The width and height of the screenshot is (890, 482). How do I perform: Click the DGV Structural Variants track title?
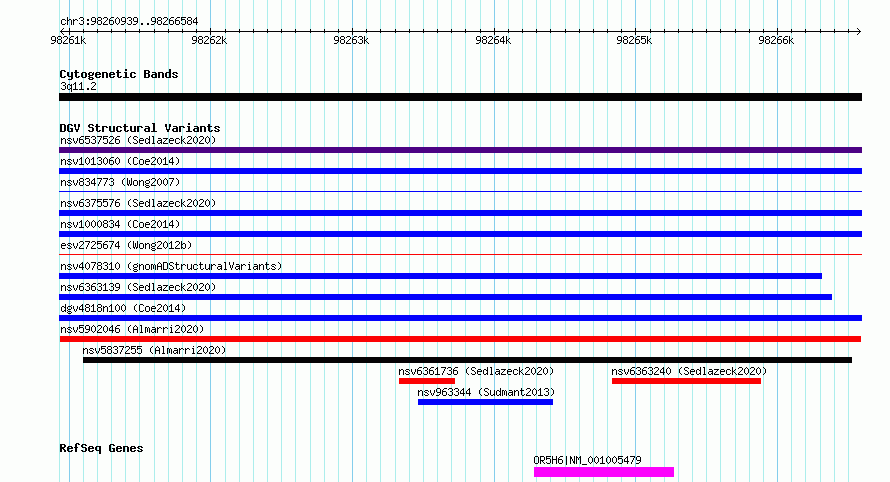click(x=140, y=128)
